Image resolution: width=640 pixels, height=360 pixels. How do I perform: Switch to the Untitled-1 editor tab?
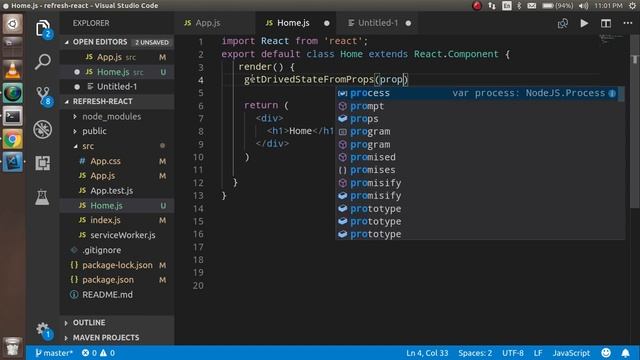(378, 23)
